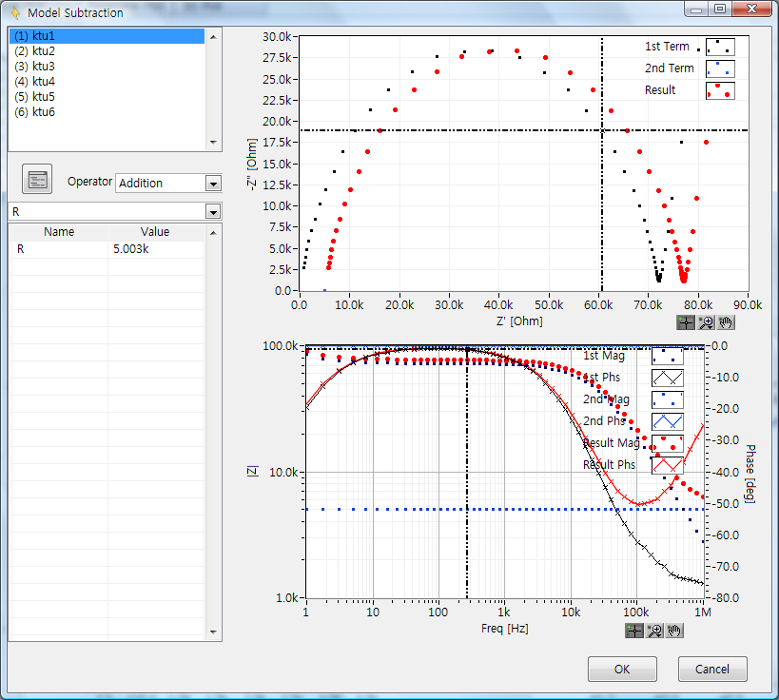Activate zoom tool under the Bode plot
Screen dimensions: 779x700
[x=655, y=630]
